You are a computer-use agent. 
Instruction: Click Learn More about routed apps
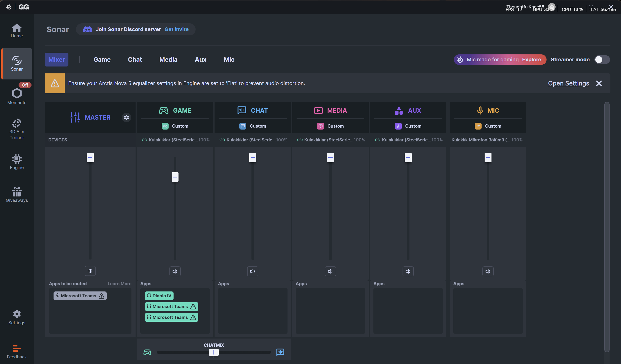click(x=120, y=284)
